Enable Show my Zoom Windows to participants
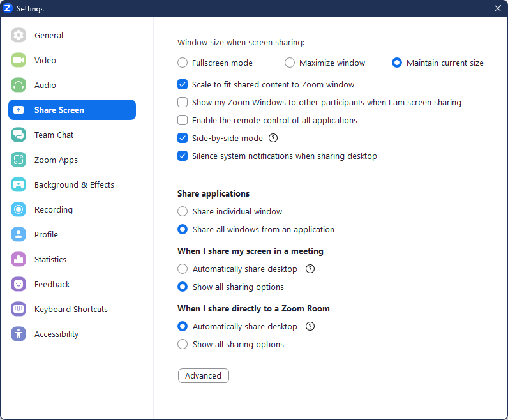This screenshot has height=420, width=508. pos(183,102)
